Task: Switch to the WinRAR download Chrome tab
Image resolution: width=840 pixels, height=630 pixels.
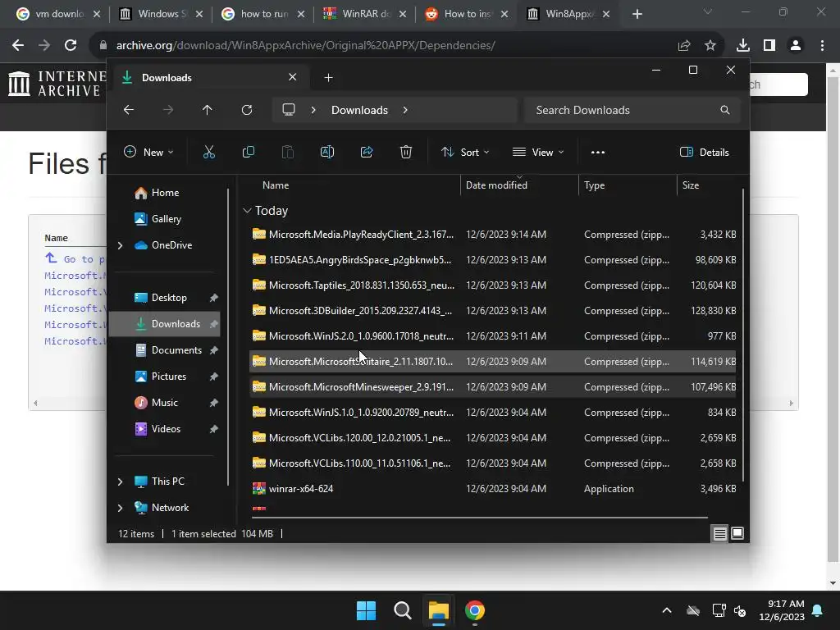Action: pos(363,14)
